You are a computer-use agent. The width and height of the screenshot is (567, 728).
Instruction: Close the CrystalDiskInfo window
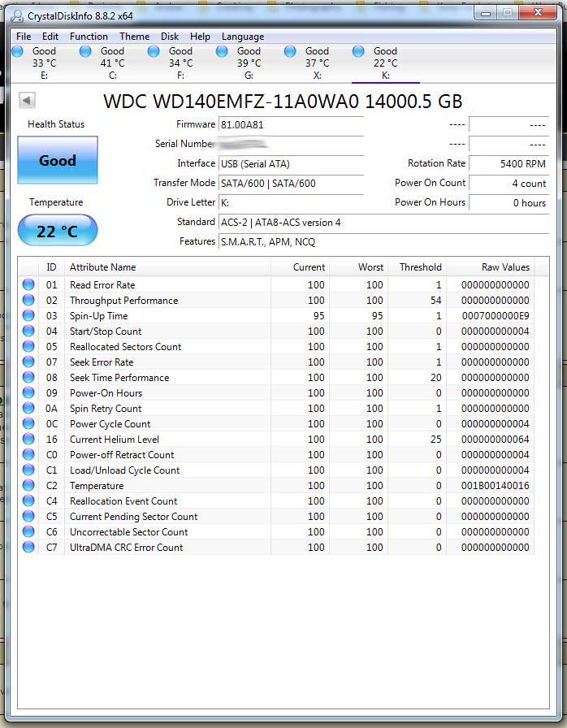[x=539, y=13]
